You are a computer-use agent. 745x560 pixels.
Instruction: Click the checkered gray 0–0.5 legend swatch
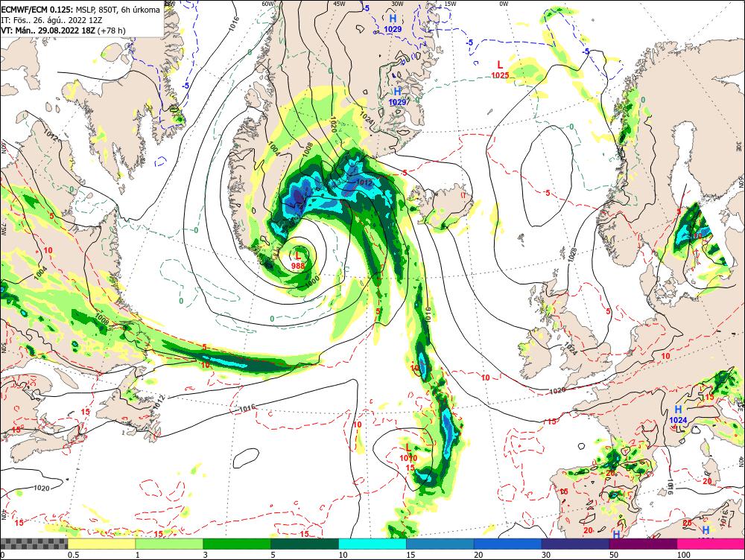34,544
